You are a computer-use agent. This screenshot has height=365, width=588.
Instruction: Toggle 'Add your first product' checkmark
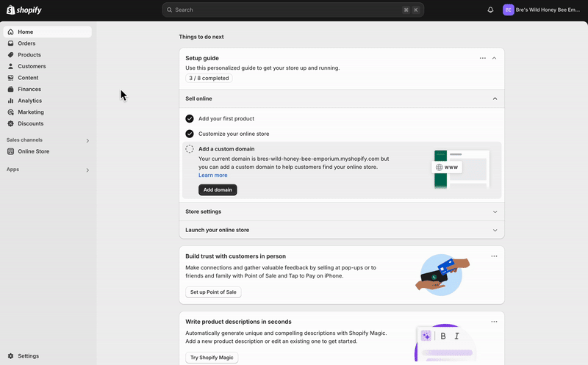190,119
